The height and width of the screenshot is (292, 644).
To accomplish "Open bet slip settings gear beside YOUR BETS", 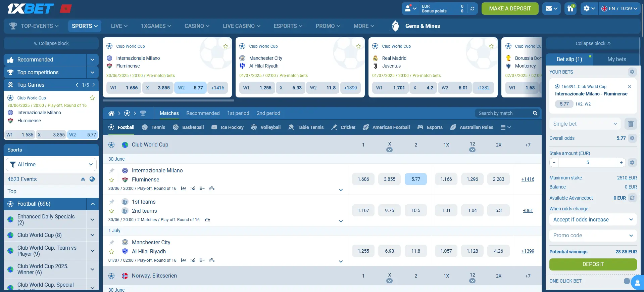I will (632, 72).
